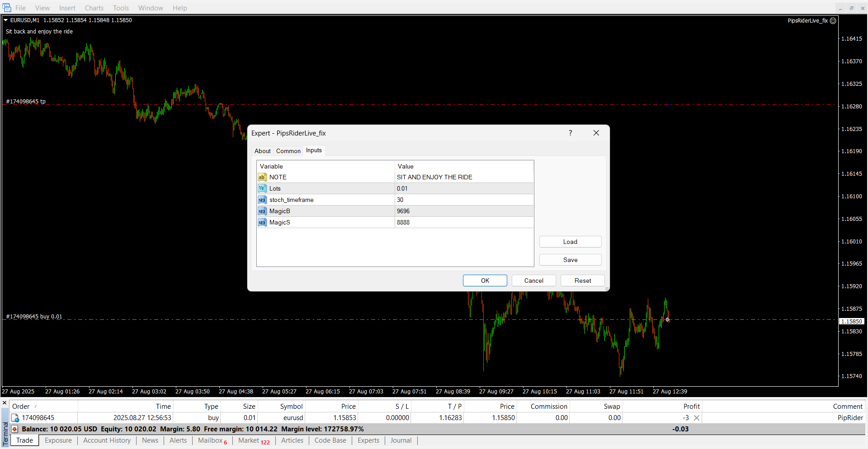This screenshot has height=449, width=868.
Task: Expand the EURUSD,M1 chart triangle menu
Action: [x=6, y=20]
